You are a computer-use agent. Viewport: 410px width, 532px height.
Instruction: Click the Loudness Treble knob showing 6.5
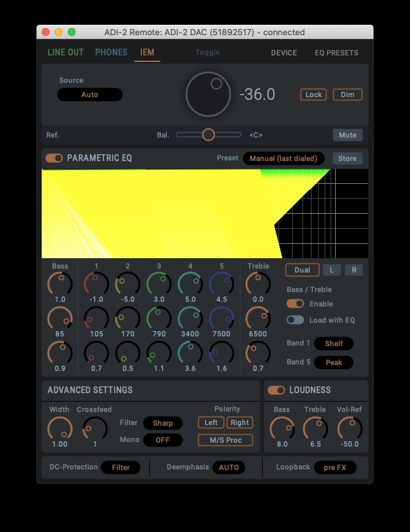(315, 428)
